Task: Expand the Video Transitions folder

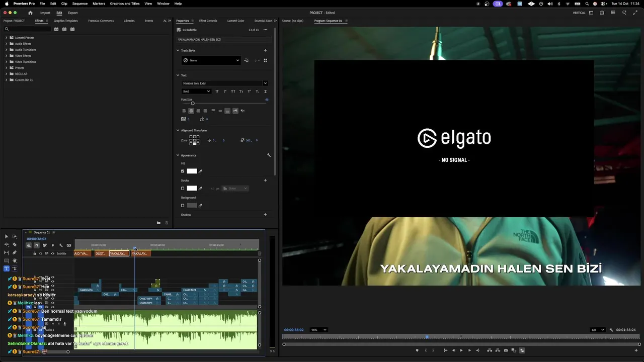Action: pos(6,62)
